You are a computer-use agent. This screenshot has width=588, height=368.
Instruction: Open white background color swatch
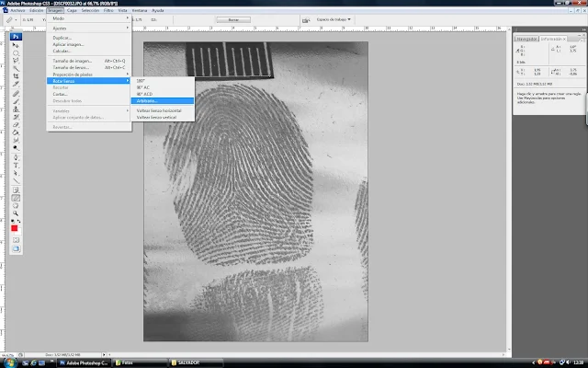pos(18,231)
